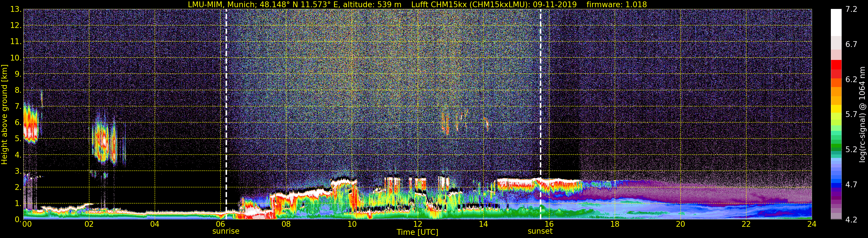Click colorbar value '7.2'
Screen dimensions: 868x238
851,9
